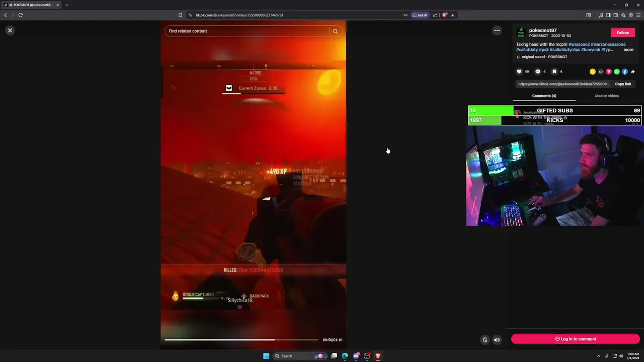Open the #warzoneseason6 hashtag
Viewport: 644px width, 362px height.
608,44
